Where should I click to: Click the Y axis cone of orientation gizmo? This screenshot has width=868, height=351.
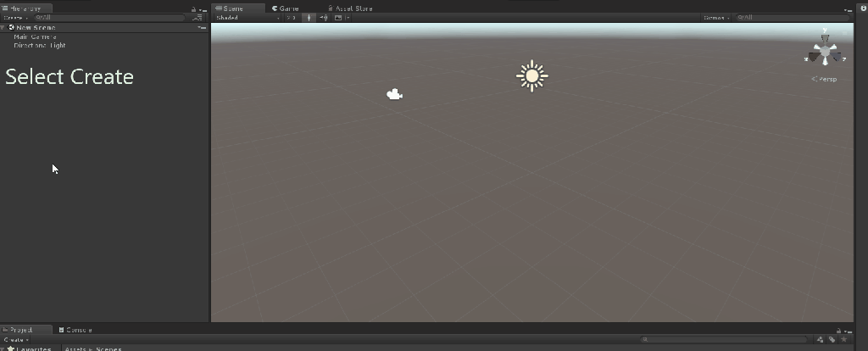(x=825, y=38)
